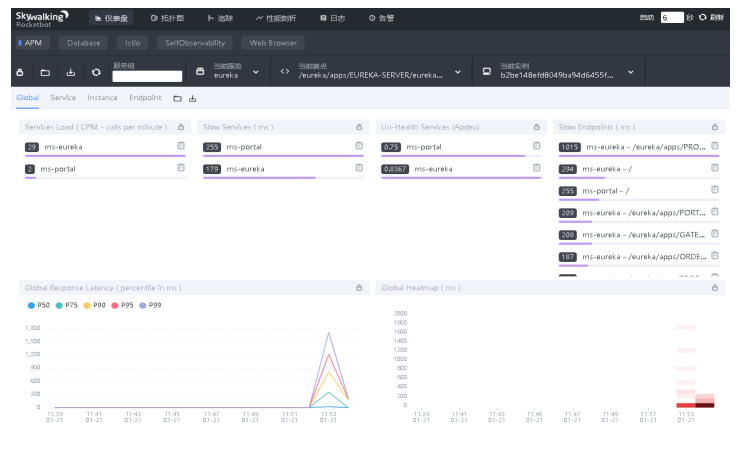Copy the 294 ms ms-eureka endpoint entry
741x451 pixels.
click(x=715, y=168)
